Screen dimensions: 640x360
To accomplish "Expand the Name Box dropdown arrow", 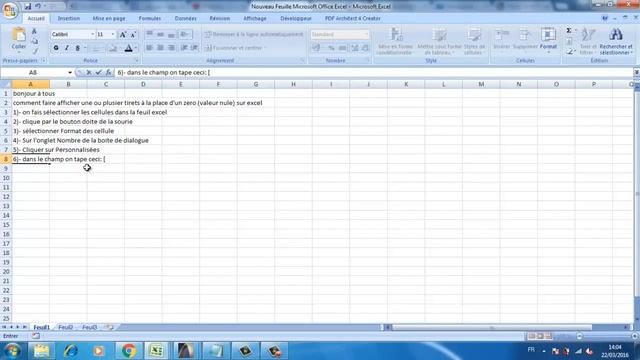I will coord(70,73).
